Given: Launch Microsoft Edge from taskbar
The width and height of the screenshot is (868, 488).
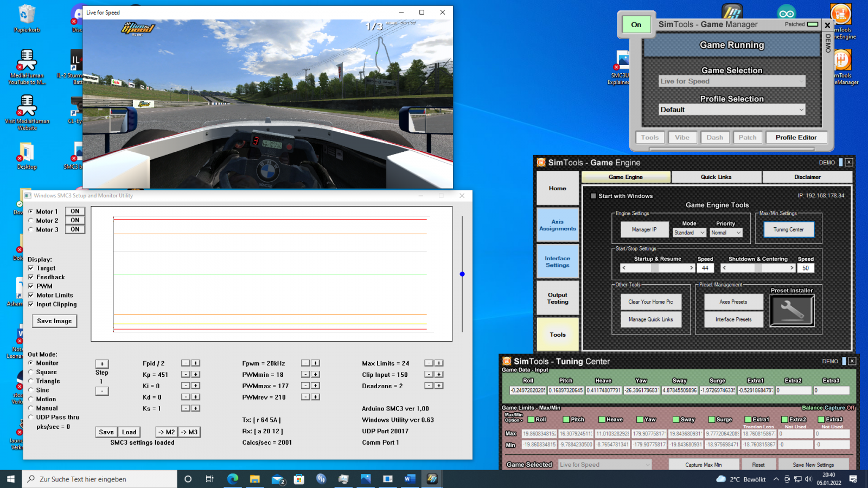Looking at the screenshot, I should coord(233,479).
